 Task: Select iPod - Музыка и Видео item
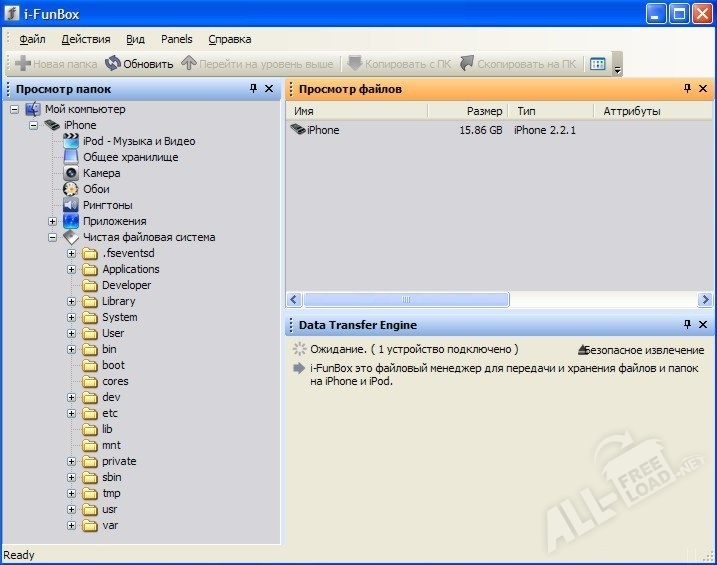[x=138, y=141]
